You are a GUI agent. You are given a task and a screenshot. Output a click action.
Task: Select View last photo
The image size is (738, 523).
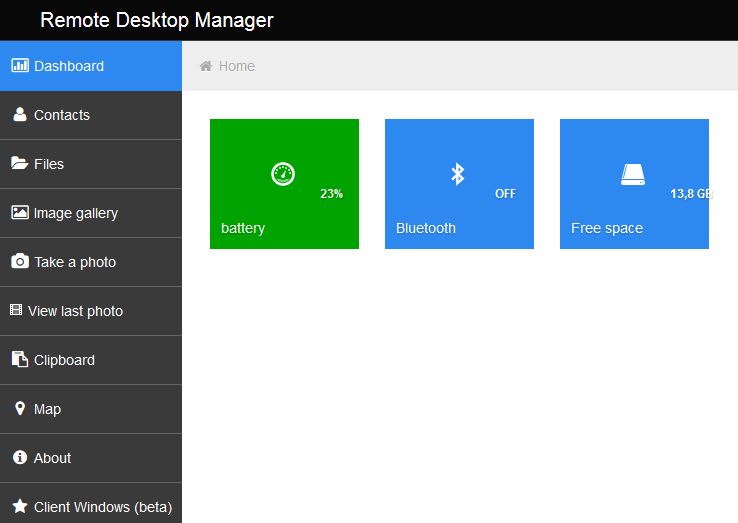point(91,311)
